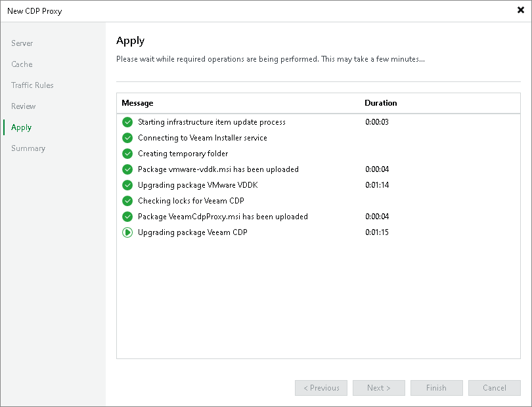Viewport: 532px width, 407px height.
Task: Switch to the Review step
Action: coord(24,106)
